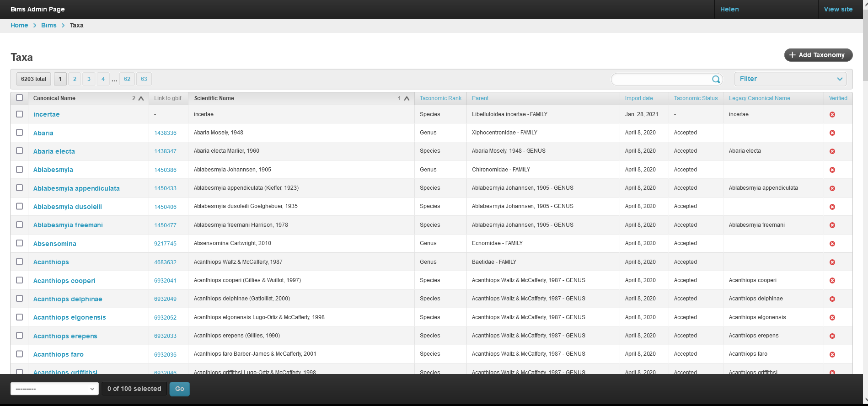868x406 pixels.
Task: Check the box for Acanthiops cooperi
Action: point(19,280)
